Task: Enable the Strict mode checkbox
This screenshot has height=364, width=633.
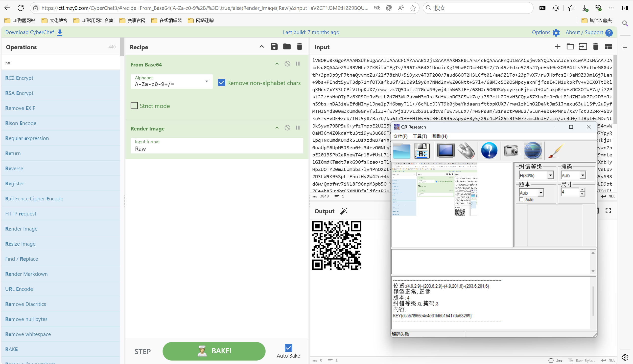Action: click(x=134, y=106)
